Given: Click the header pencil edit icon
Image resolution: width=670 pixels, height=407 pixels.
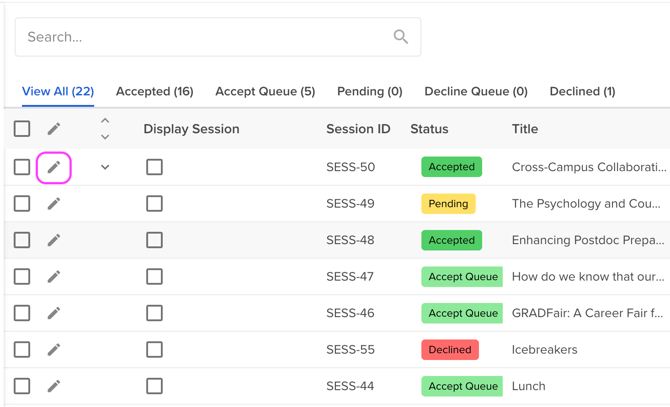Looking at the screenshot, I should click(x=54, y=129).
